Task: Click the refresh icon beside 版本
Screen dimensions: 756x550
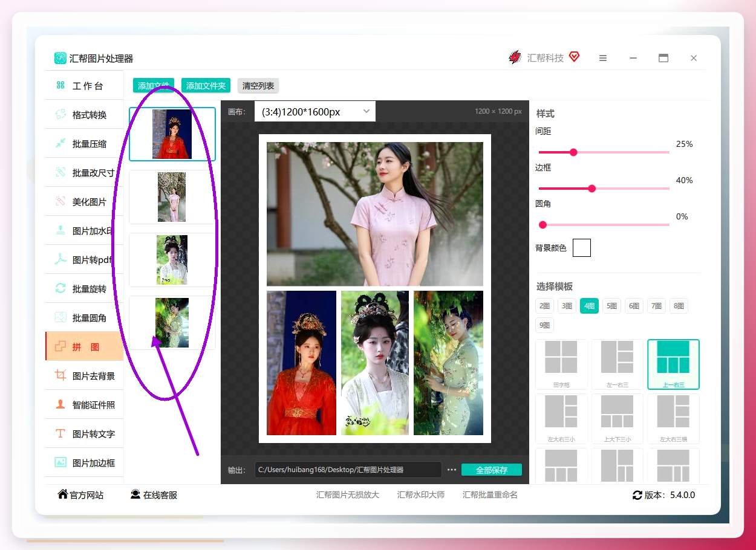Action: click(x=637, y=495)
